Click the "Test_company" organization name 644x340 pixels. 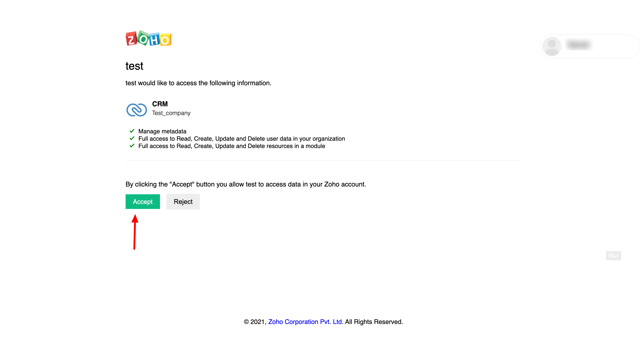tap(171, 113)
